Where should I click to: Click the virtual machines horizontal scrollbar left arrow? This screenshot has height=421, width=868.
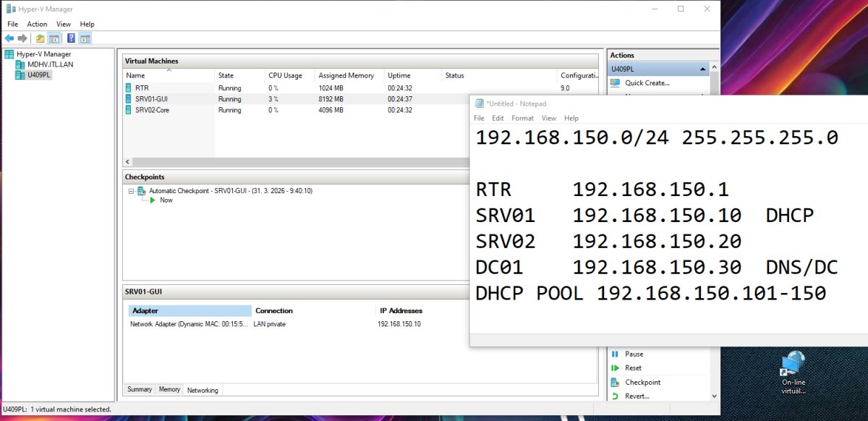[x=127, y=162]
